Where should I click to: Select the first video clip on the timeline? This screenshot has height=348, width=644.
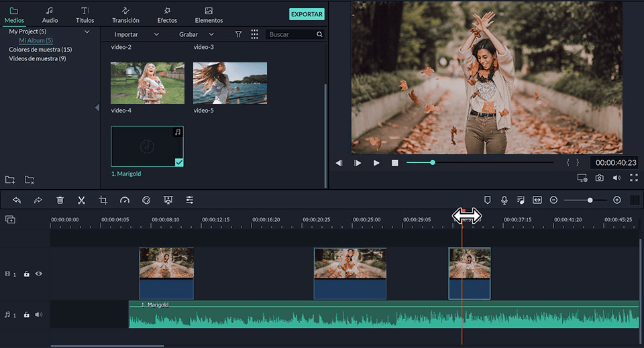coord(166,274)
